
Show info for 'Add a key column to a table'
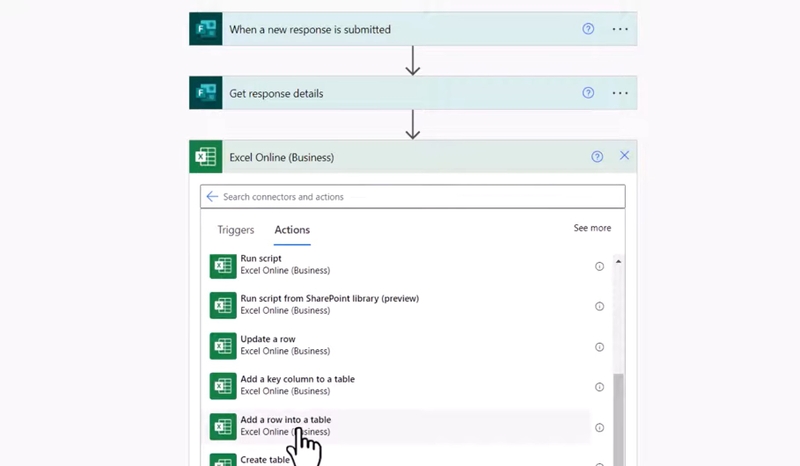pos(599,387)
